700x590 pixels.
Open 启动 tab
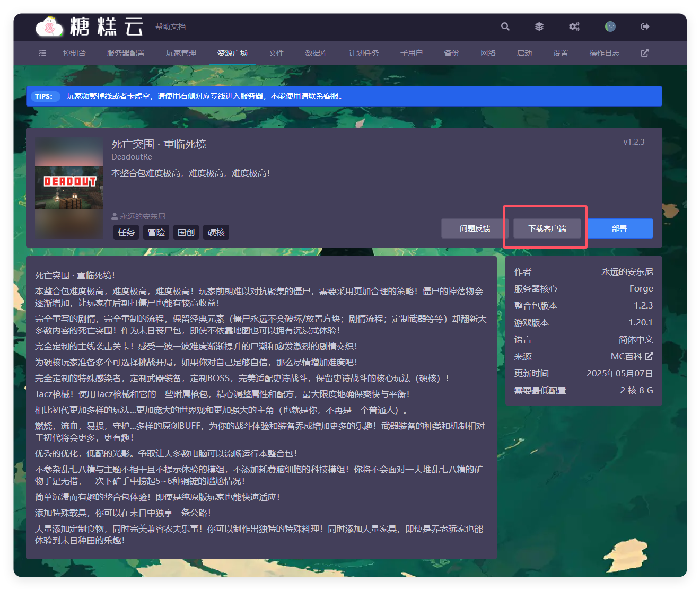click(x=524, y=53)
